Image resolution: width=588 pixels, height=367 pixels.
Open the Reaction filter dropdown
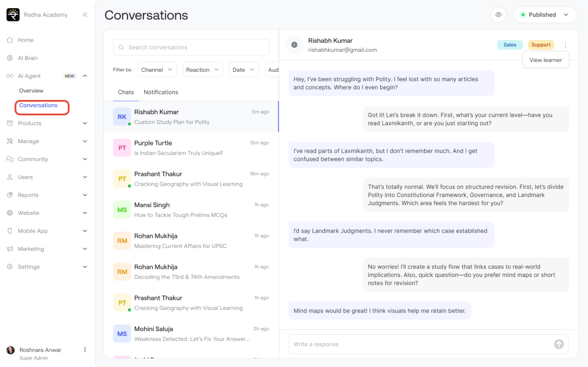(x=203, y=70)
